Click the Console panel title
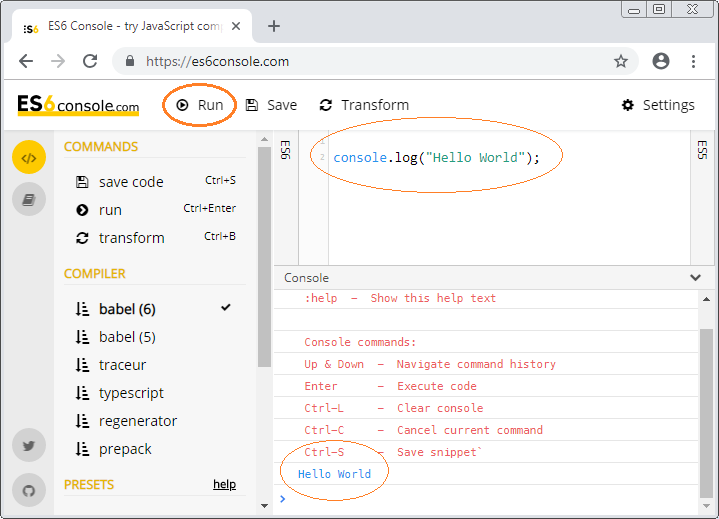The width and height of the screenshot is (719, 519). (x=306, y=278)
